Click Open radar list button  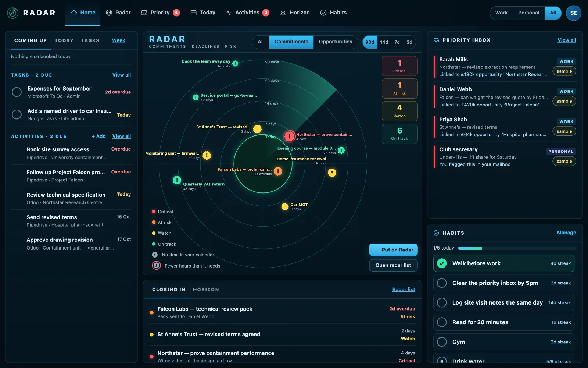(393, 265)
